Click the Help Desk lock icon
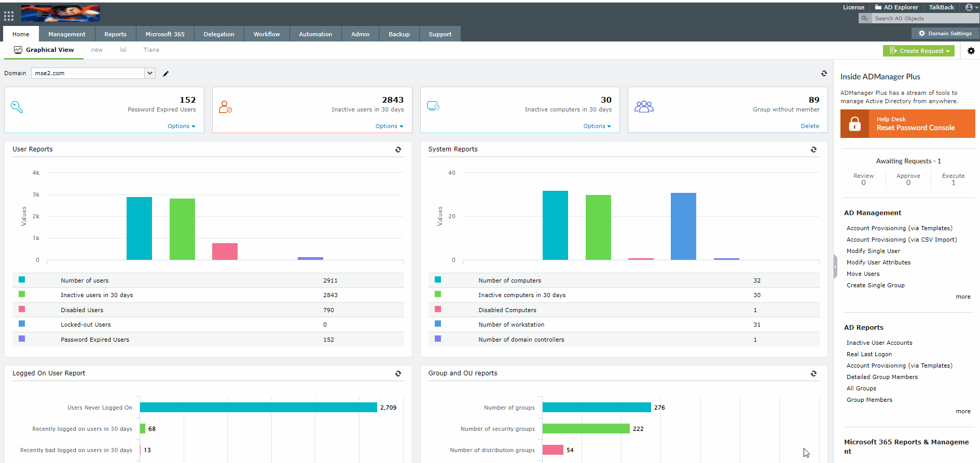 (854, 123)
